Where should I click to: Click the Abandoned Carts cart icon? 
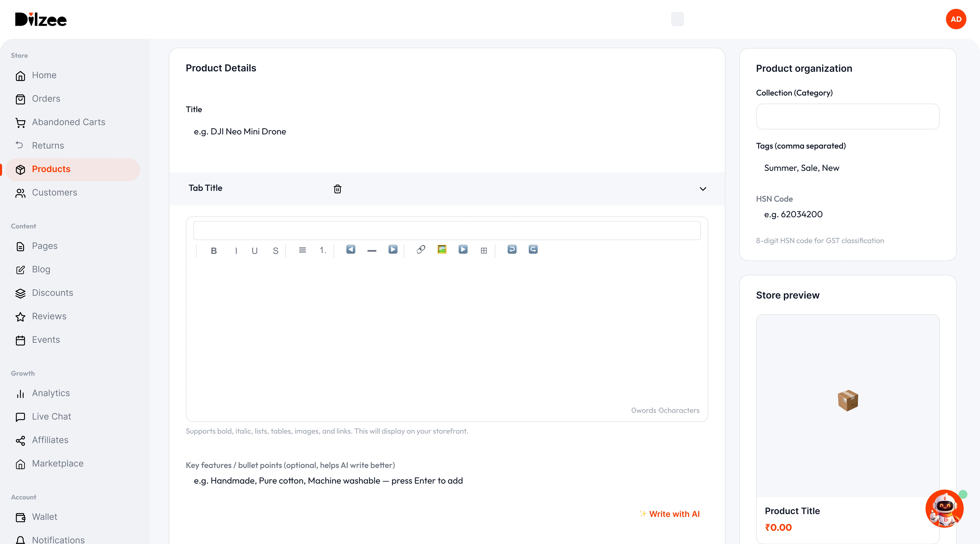coord(21,123)
